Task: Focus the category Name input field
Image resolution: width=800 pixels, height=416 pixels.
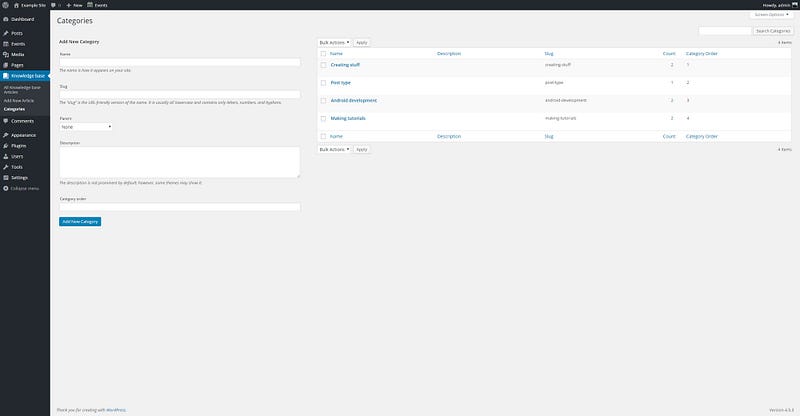Action: (180, 62)
